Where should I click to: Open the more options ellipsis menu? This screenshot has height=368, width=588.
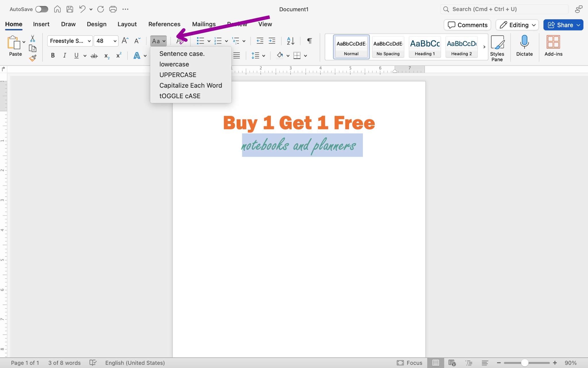click(125, 9)
